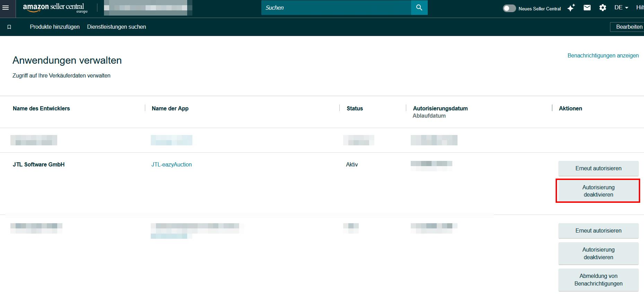This screenshot has height=299, width=644.
Task: Open the settings gear icon
Action: point(603,8)
